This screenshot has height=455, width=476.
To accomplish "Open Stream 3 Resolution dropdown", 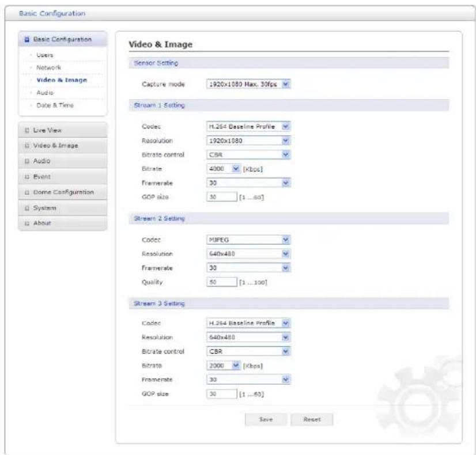I will pos(248,338).
